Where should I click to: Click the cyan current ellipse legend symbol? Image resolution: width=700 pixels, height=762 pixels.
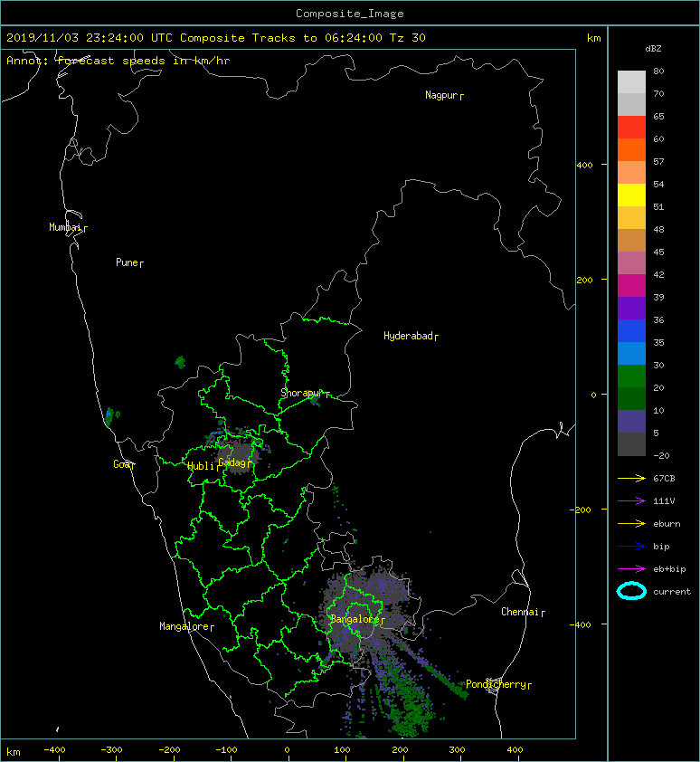click(631, 592)
